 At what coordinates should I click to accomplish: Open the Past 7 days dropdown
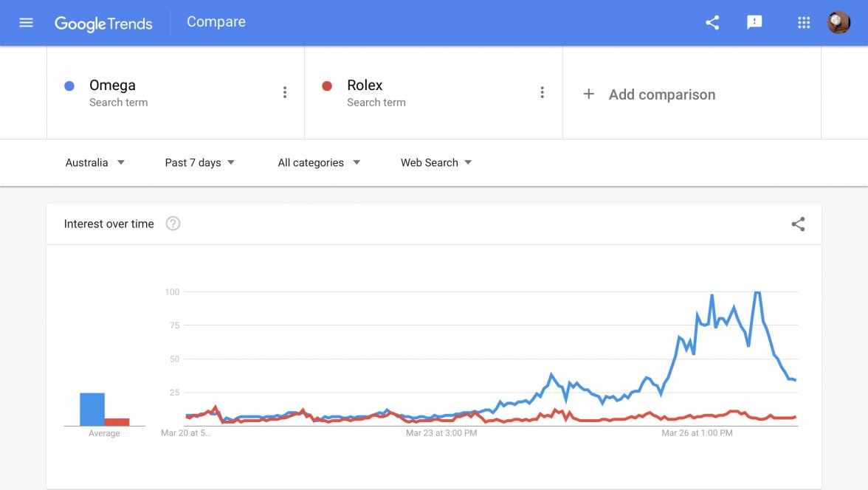[x=200, y=162]
